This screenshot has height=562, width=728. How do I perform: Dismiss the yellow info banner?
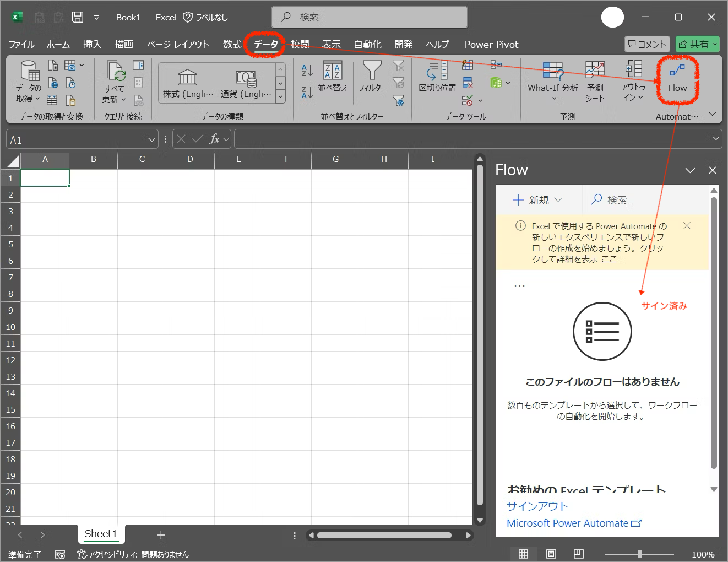[687, 225]
